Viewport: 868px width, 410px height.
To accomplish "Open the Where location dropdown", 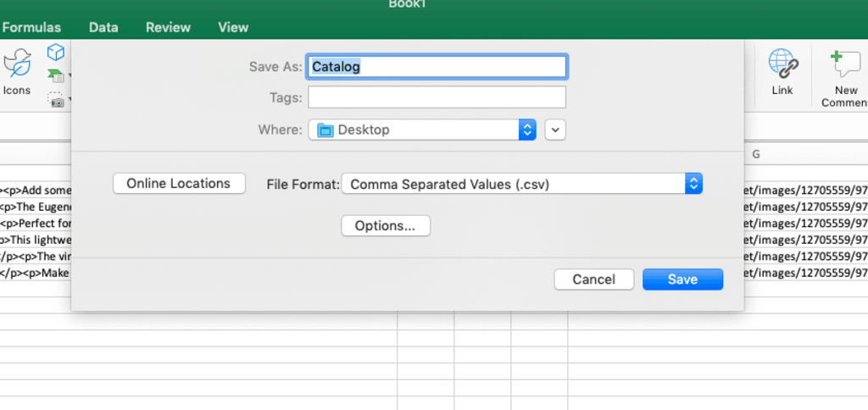I will pyautogui.click(x=527, y=130).
